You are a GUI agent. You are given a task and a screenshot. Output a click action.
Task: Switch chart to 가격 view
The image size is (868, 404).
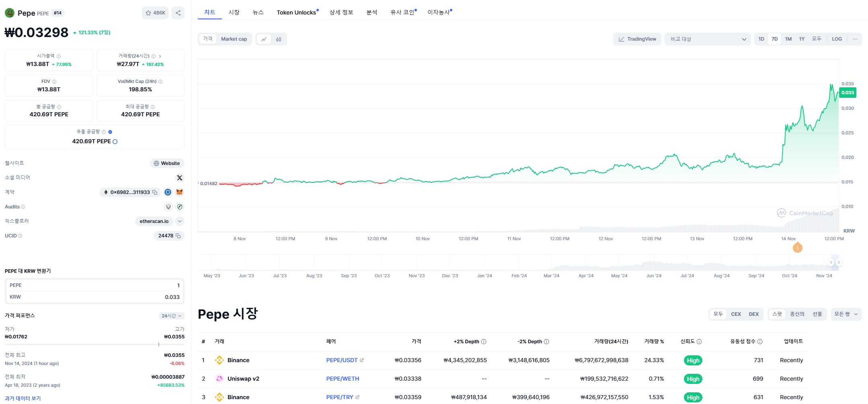pos(208,39)
